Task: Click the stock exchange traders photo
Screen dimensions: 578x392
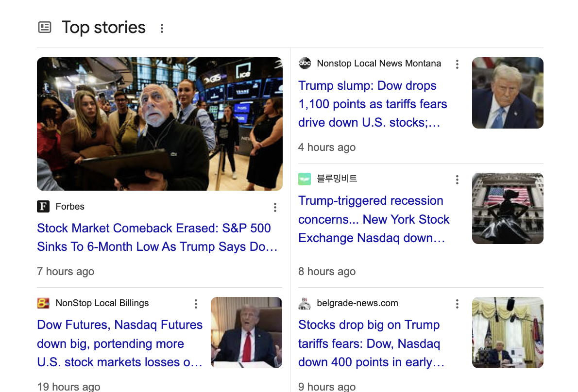Action: pyautogui.click(x=159, y=124)
